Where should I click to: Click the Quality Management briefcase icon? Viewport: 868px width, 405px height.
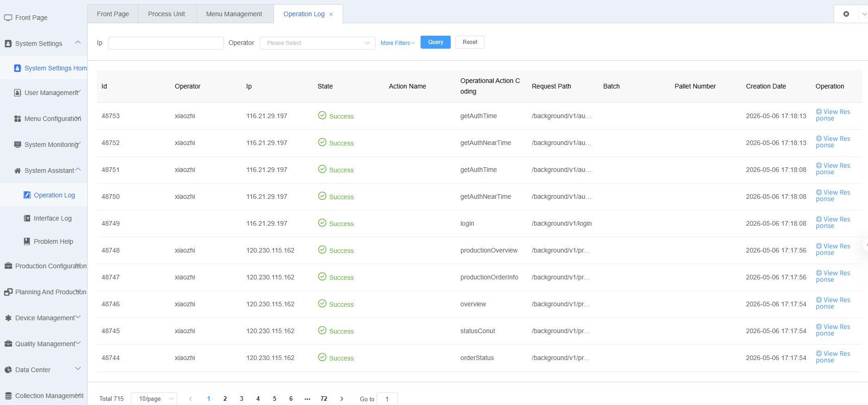(x=8, y=344)
